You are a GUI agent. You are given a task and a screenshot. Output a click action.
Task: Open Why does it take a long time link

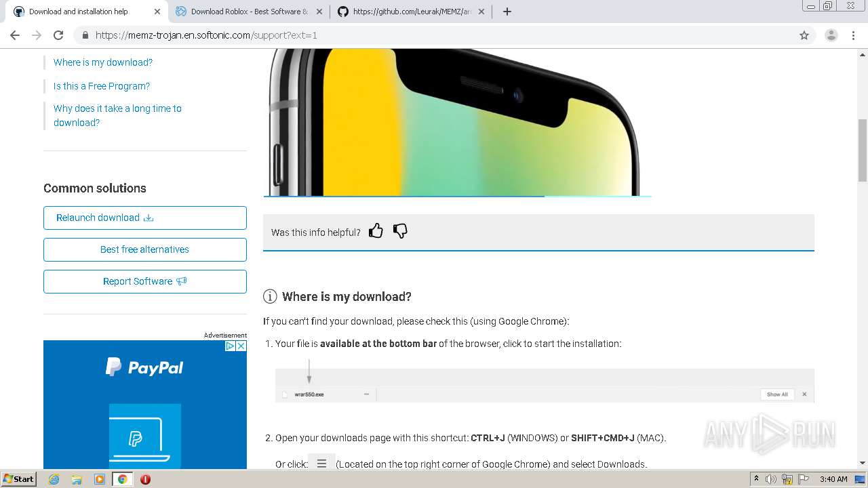pos(117,115)
